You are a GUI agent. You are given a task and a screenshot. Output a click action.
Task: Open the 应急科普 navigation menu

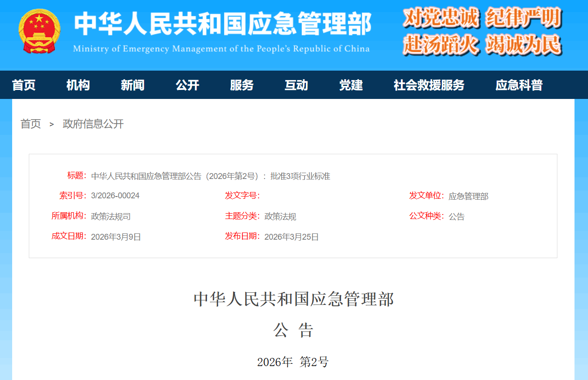518,85
